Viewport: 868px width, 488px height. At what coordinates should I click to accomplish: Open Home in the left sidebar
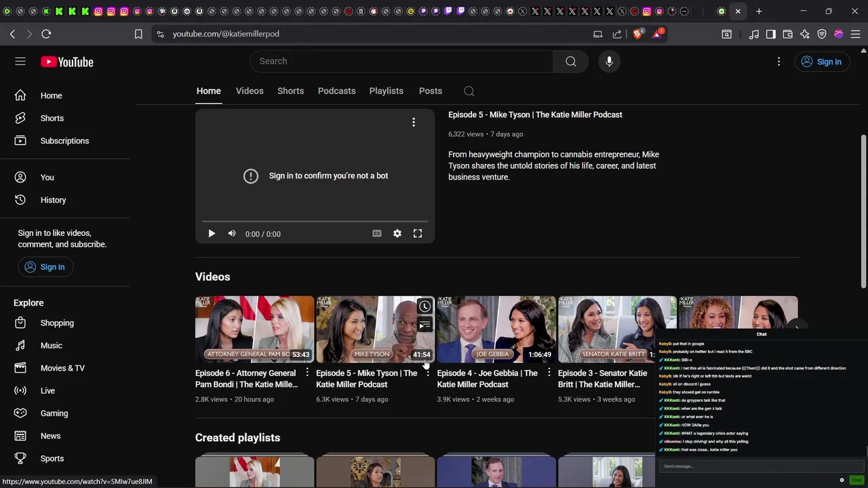pyautogui.click(x=64, y=96)
